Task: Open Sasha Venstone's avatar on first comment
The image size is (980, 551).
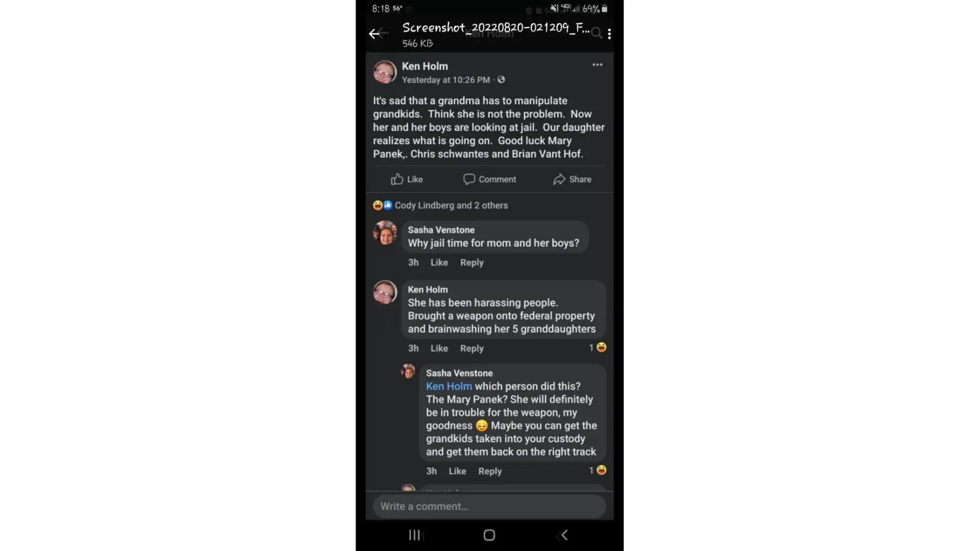Action: click(x=385, y=233)
